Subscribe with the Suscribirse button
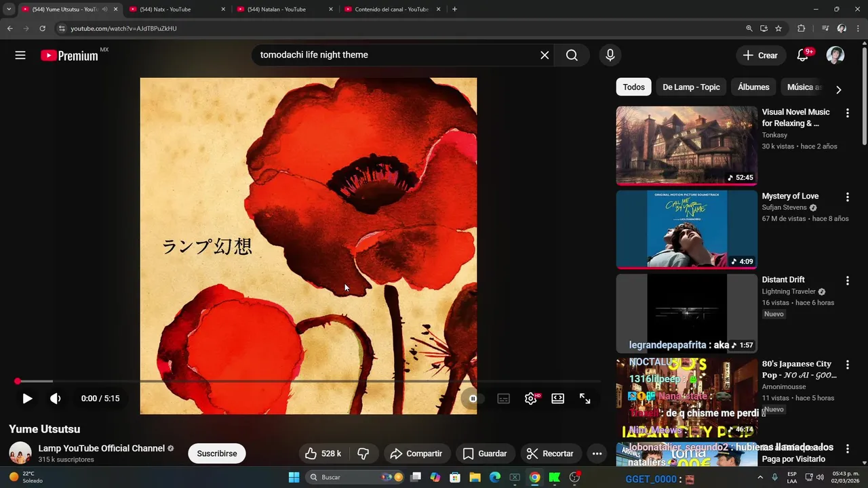 [x=217, y=453]
